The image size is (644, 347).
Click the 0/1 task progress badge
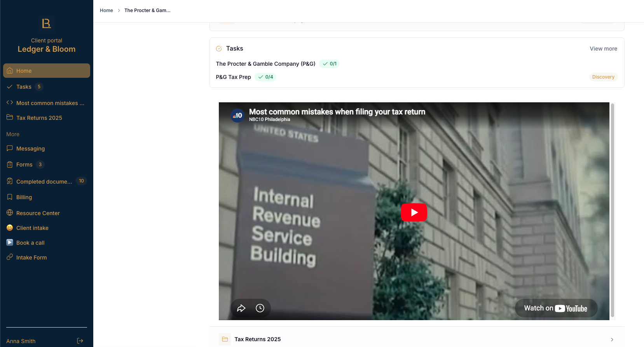tap(330, 64)
